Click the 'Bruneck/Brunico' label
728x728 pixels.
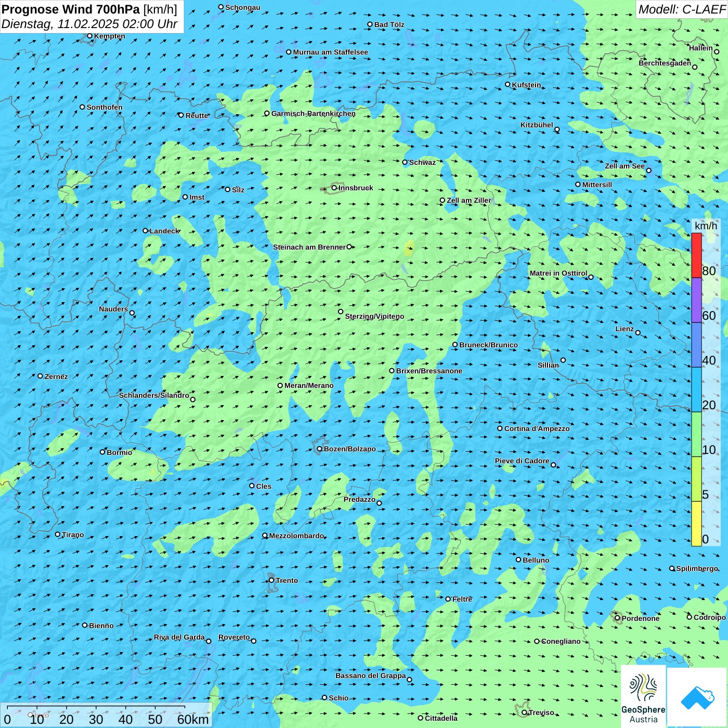click(x=488, y=345)
